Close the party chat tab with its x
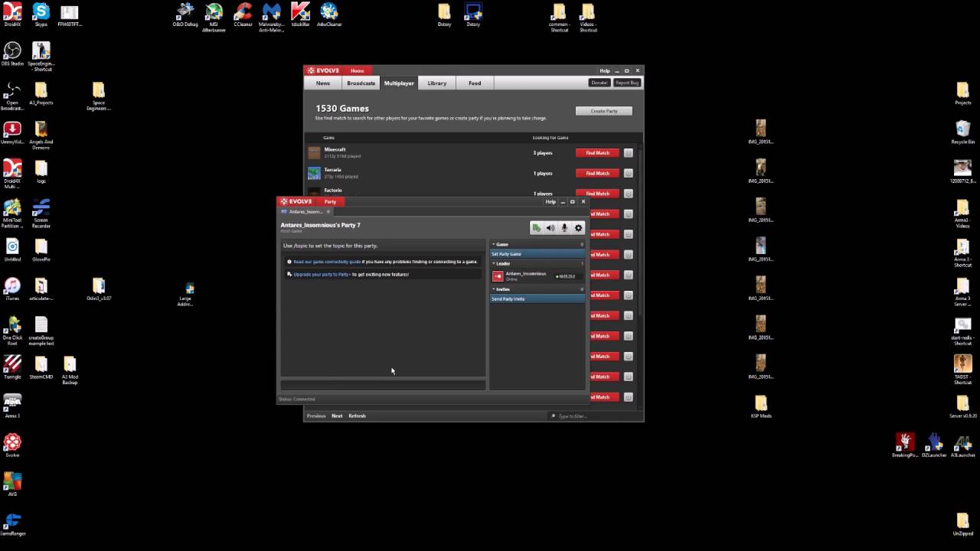The height and width of the screenshot is (551, 980). 328,211
